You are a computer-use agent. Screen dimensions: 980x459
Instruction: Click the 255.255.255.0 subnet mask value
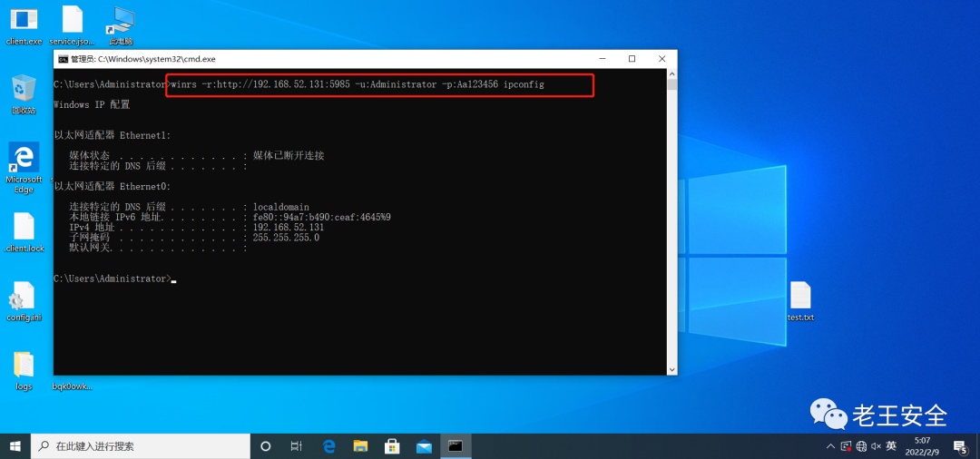click(x=286, y=238)
